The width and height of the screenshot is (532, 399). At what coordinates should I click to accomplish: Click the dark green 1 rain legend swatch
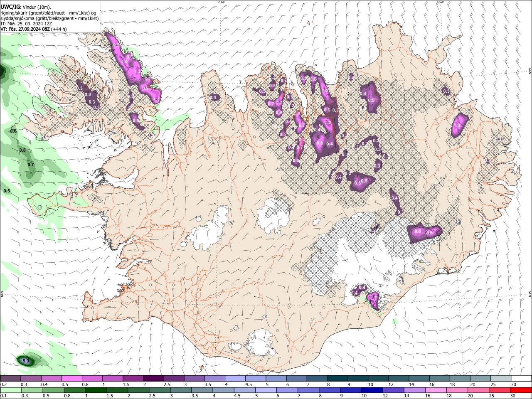click(96, 390)
